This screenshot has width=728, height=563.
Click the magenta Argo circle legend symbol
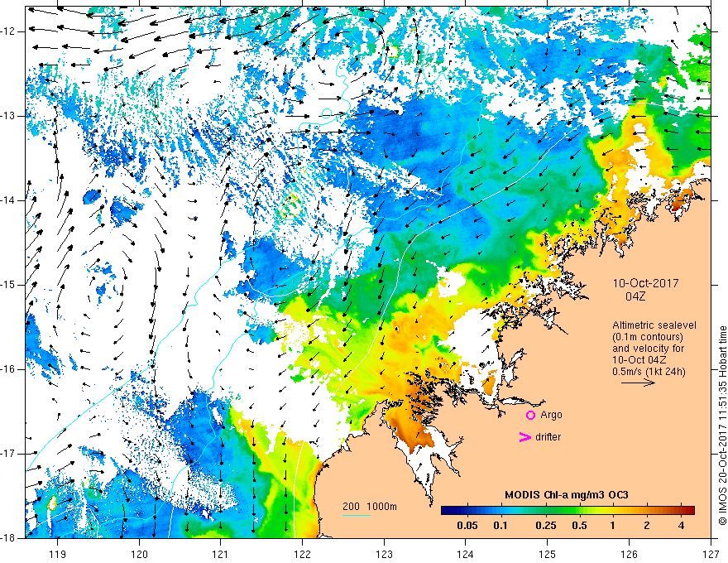[530, 416]
